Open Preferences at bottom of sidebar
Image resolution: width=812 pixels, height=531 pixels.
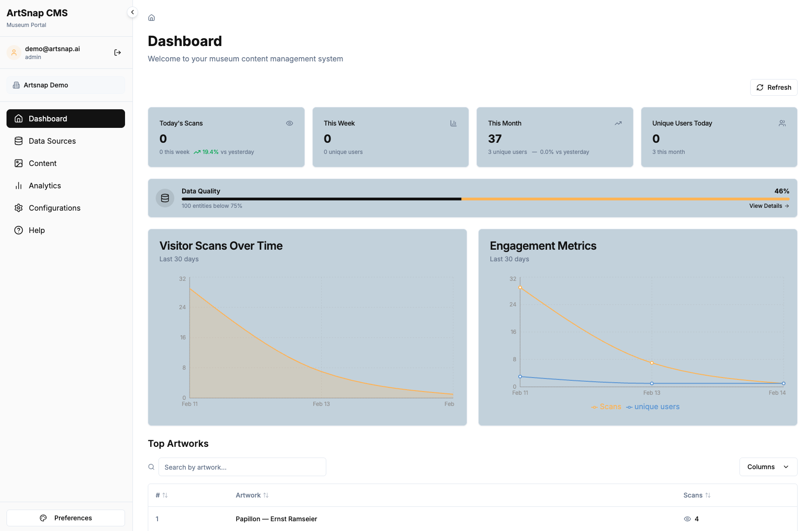click(x=66, y=518)
